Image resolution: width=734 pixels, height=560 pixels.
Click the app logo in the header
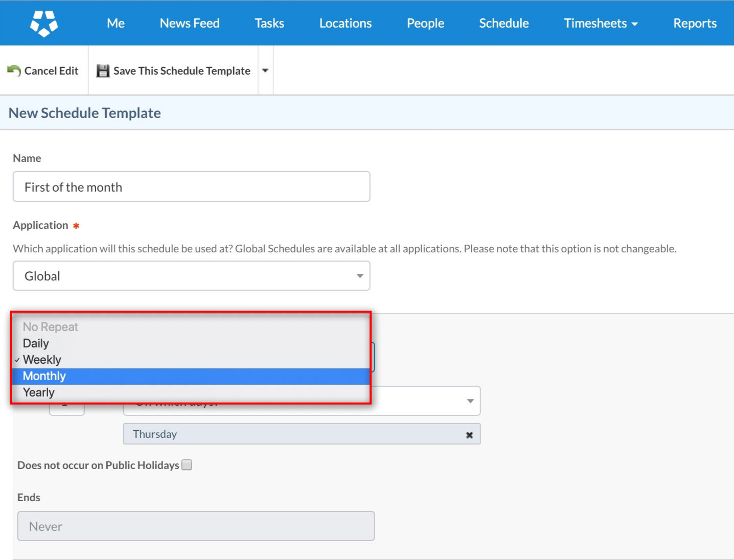(x=44, y=23)
